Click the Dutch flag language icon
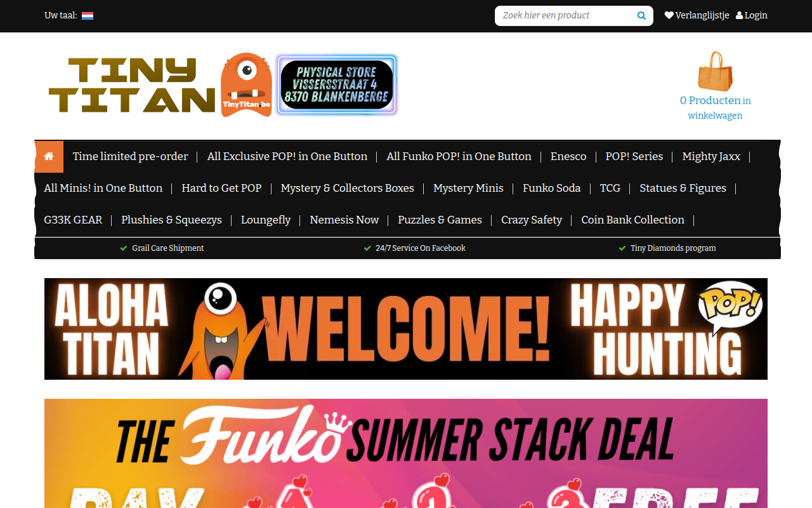 point(88,16)
